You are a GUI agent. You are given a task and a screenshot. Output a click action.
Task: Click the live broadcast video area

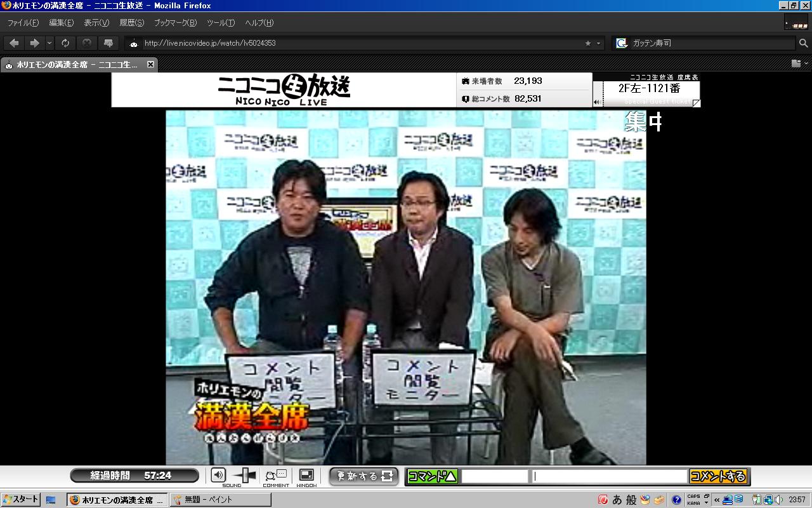(406, 288)
